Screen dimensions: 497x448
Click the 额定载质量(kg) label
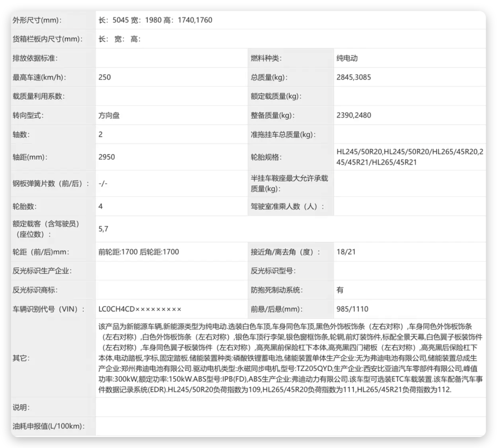point(276,96)
